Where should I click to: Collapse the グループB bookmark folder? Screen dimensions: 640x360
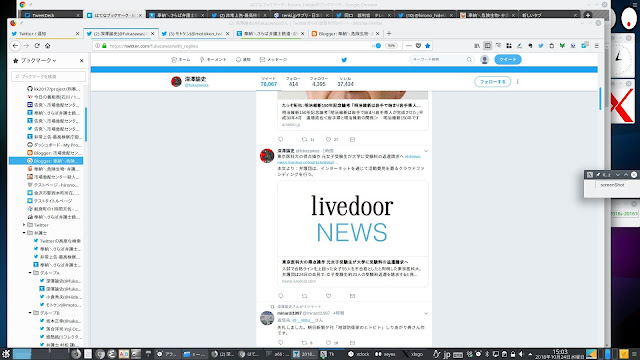point(30,313)
